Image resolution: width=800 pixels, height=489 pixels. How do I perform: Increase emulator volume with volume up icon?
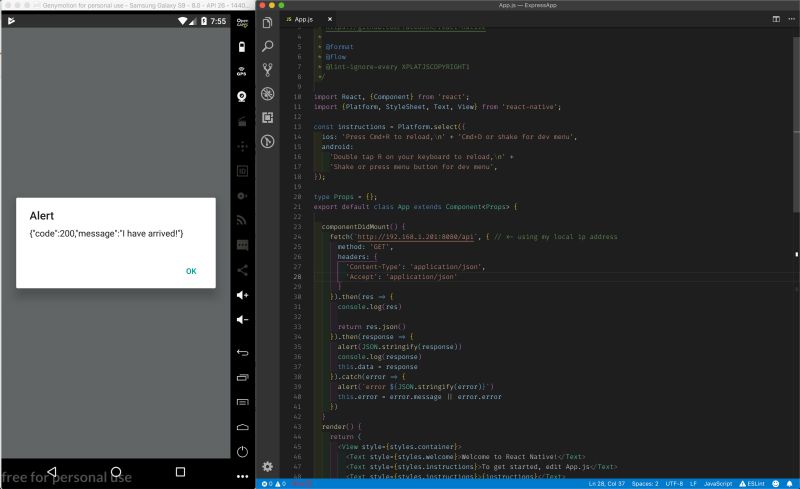coord(242,295)
